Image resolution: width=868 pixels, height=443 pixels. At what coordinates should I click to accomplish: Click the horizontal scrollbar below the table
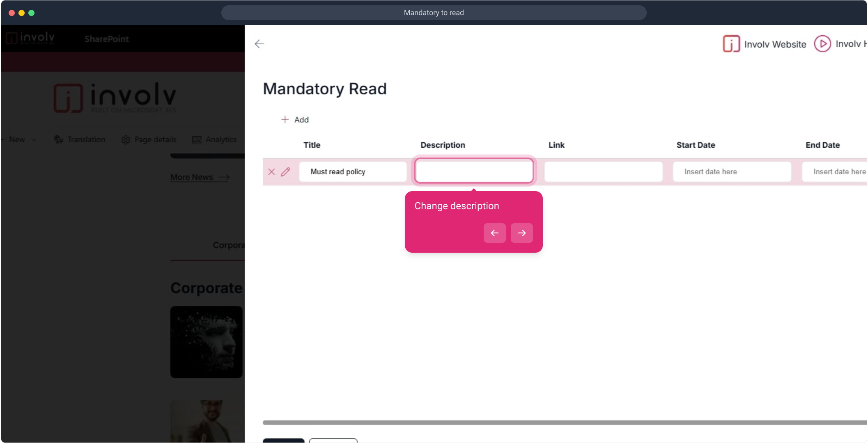click(x=565, y=422)
